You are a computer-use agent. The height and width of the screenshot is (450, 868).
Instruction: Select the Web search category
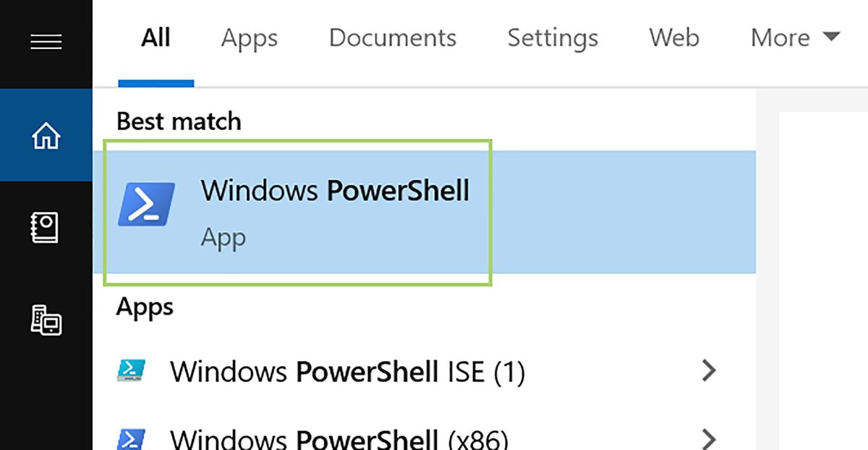pos(673,38)
